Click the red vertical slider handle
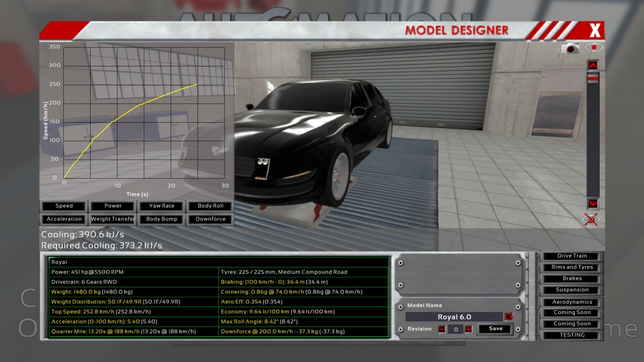Image resolution: width=644 pixels, height=362 pixels. point(592,78)
